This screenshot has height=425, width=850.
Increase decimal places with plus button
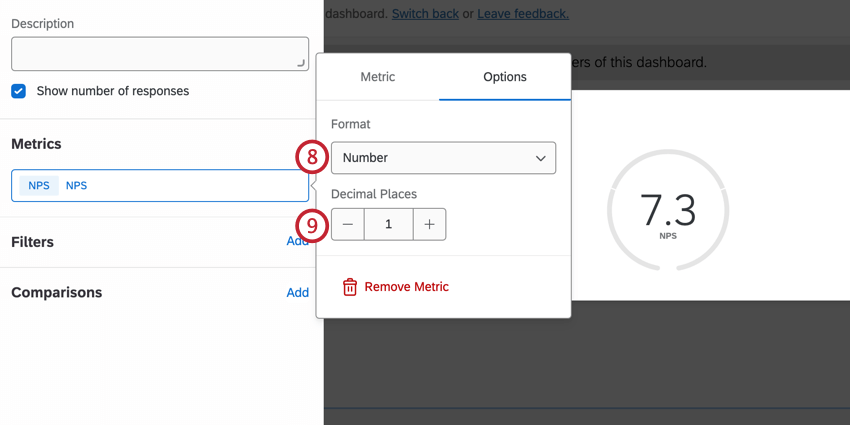[x=429, y=225]
